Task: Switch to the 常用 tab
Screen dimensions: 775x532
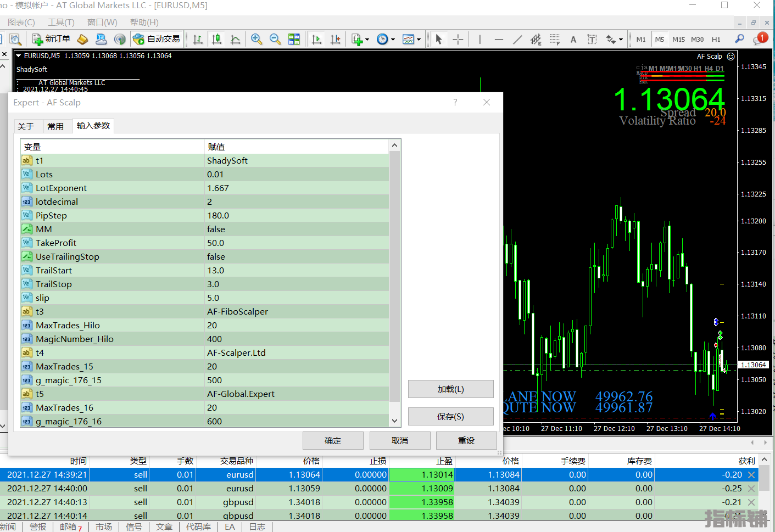Action: pyautogui.click(x=55, y=126)
